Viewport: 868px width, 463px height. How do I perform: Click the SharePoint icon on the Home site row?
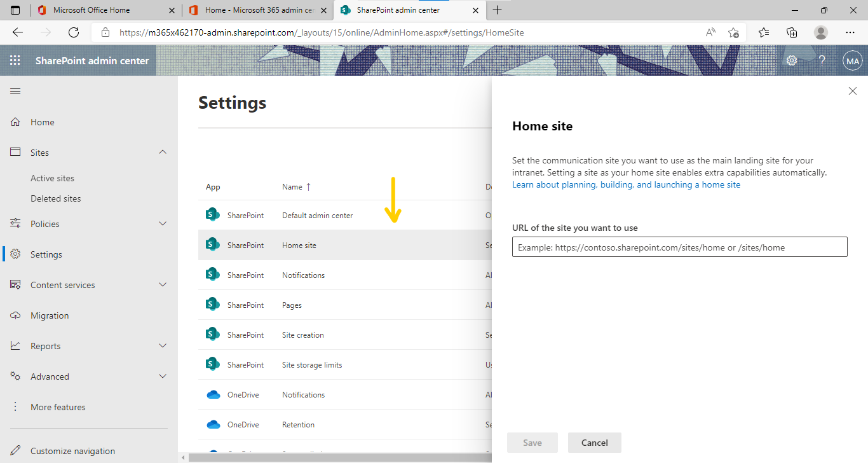[212, 244]
